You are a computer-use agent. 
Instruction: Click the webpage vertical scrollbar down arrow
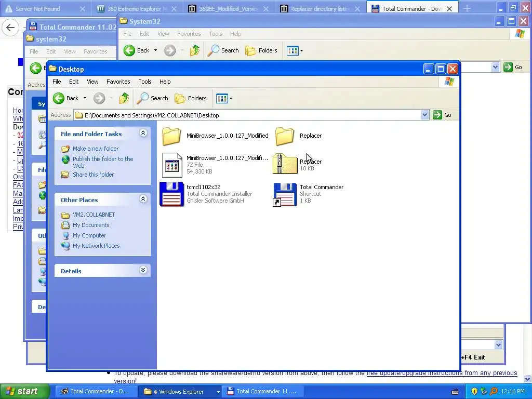coord(528,379)
